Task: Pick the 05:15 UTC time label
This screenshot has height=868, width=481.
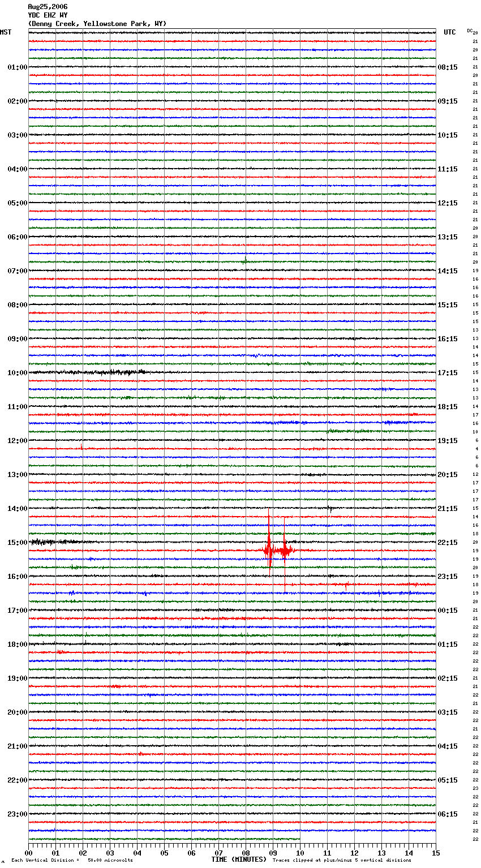Action: pyautogui.click(x=448, y=780)
